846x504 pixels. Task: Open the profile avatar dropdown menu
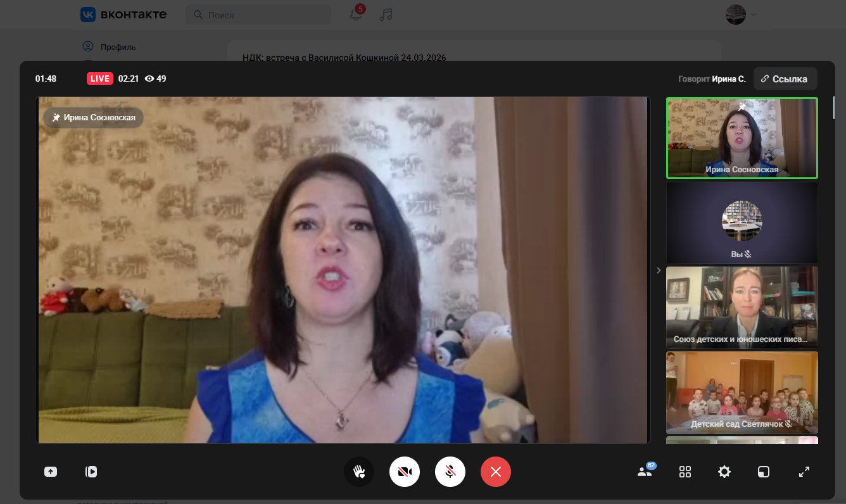(740, 15)
